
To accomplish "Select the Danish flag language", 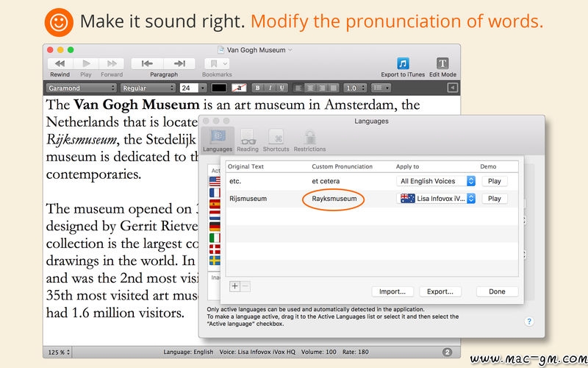I will [215, 250].
